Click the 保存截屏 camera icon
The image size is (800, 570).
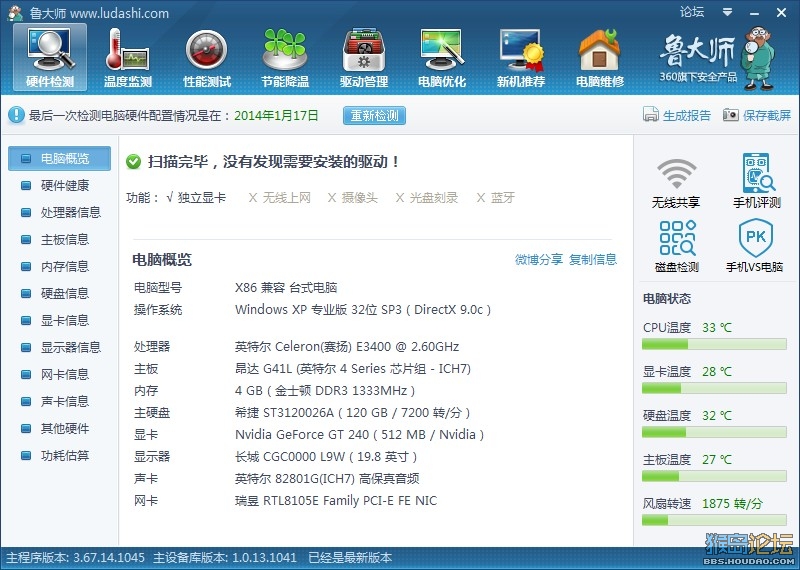731,115
